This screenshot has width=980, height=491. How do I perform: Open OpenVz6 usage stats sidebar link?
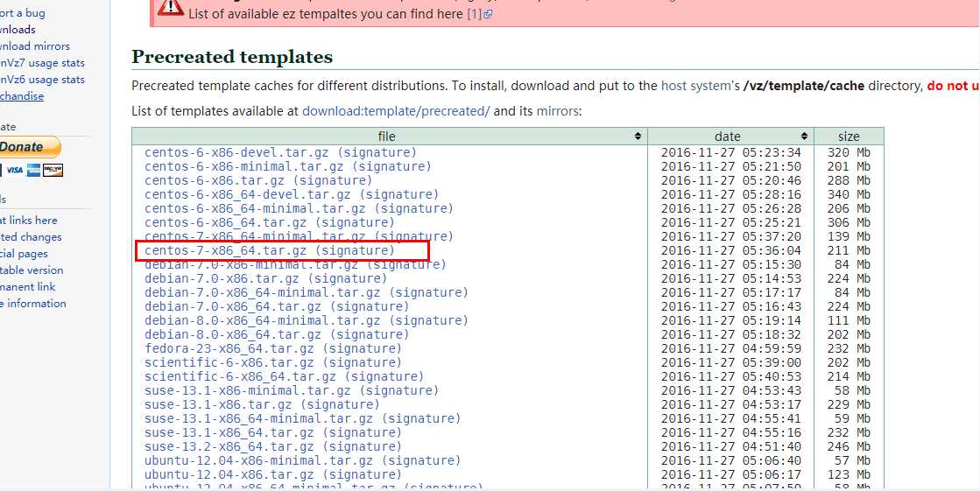click(x=42, y=80)
